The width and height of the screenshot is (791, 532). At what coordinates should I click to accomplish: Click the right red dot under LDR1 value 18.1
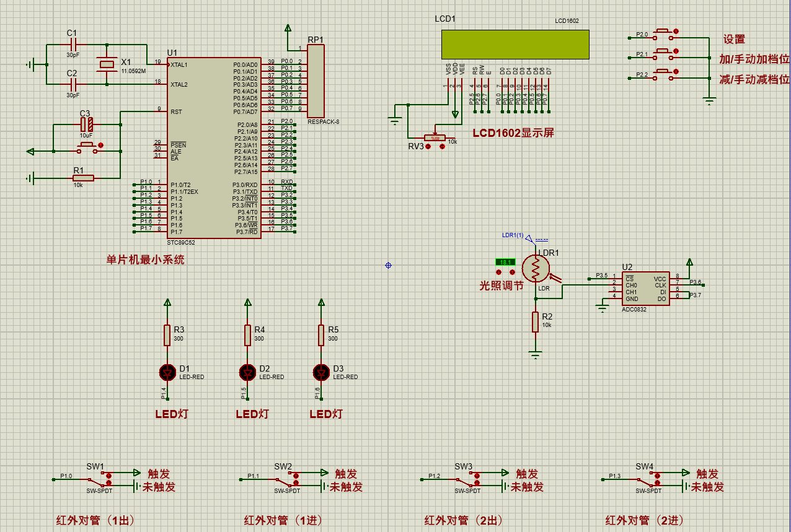513,272
